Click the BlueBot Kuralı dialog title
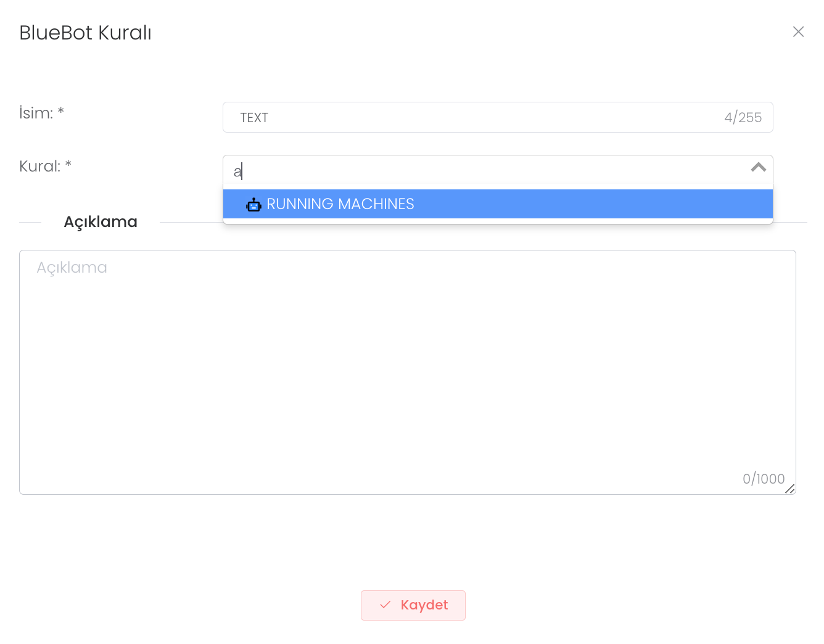The width and height of the screenshot is (824, 644). pyautogui.click(x=85, y=33)
